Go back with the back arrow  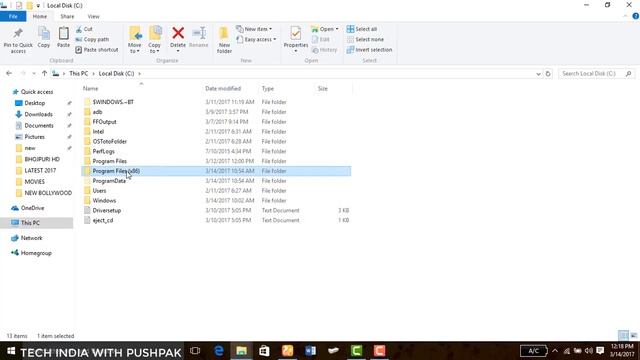[9, 73]
